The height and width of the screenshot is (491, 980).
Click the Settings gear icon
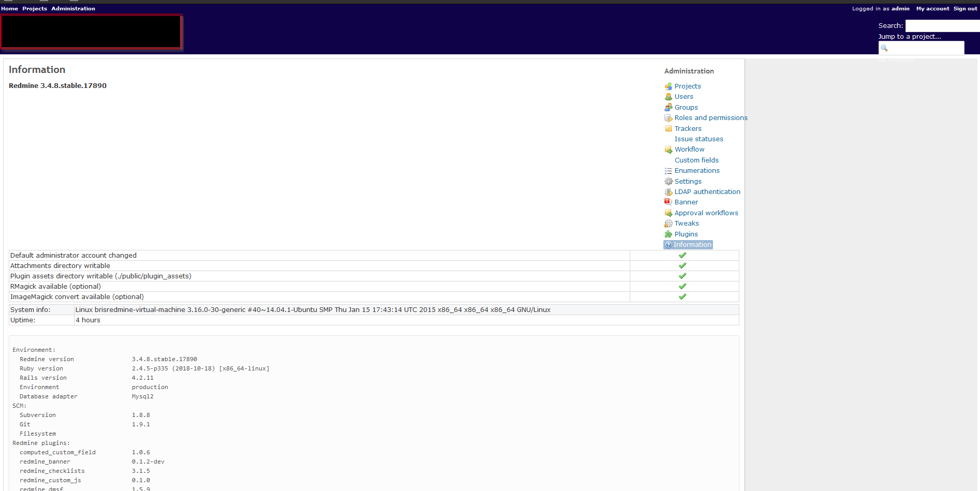coord(668,182)
